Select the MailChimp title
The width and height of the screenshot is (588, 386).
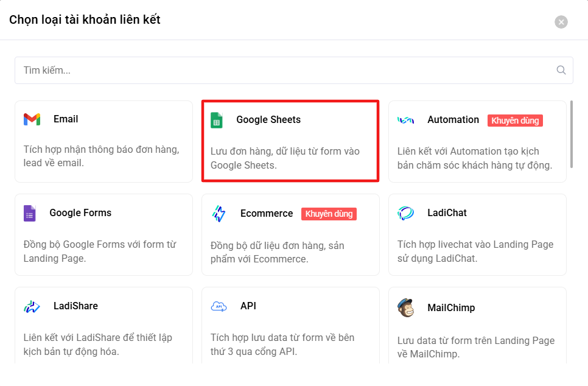tap(451, 307)
